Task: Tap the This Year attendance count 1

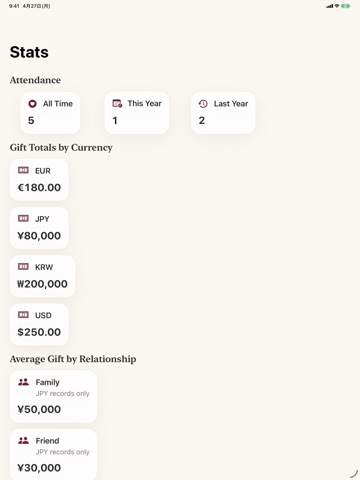Action: click(115, 120)
